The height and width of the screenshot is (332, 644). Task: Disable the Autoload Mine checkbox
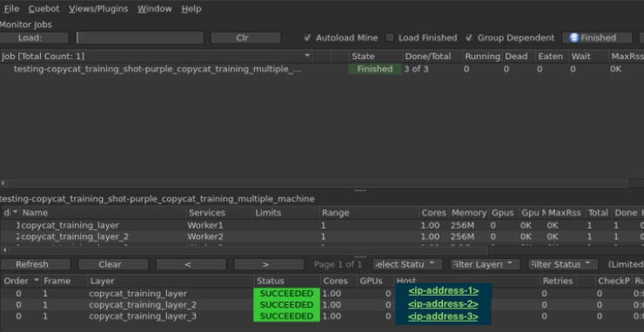[x=307, y=37]
